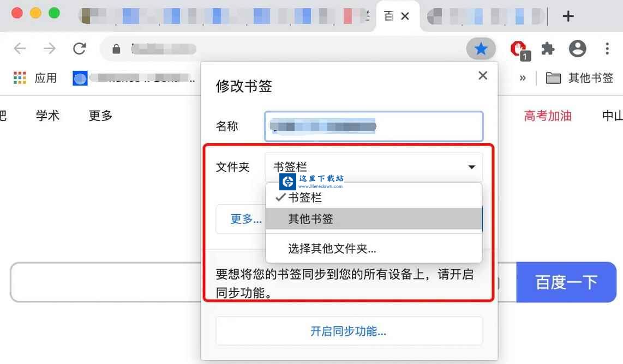This screenshot has height=364, width=623.
Task: Open Chrome's three-dot menu
Action: [607, 49]
